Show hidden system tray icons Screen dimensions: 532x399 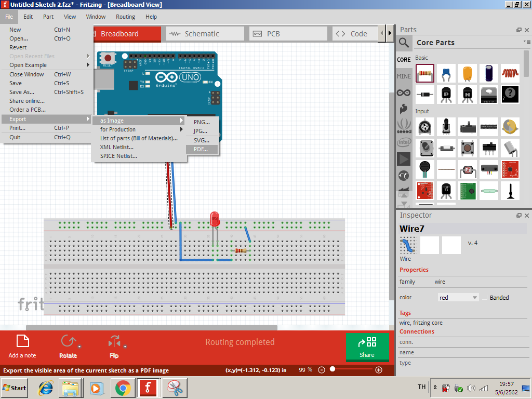[x=435, y=388]
